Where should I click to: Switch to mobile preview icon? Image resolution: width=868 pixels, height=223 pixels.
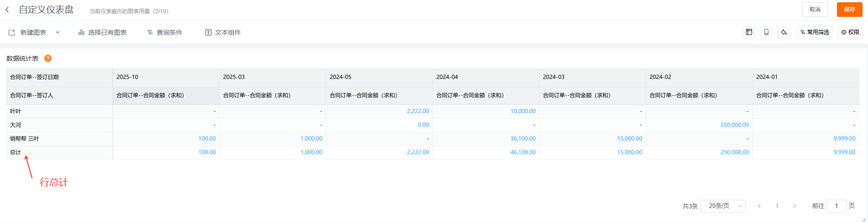766,32
